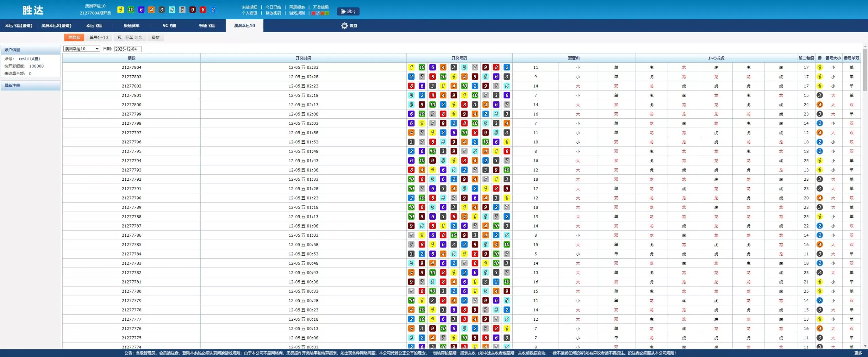Image resolution: width=868 pixels, height=357 pixels.
Task: Choose the orange theme swatch
Action: pos(322,13)
